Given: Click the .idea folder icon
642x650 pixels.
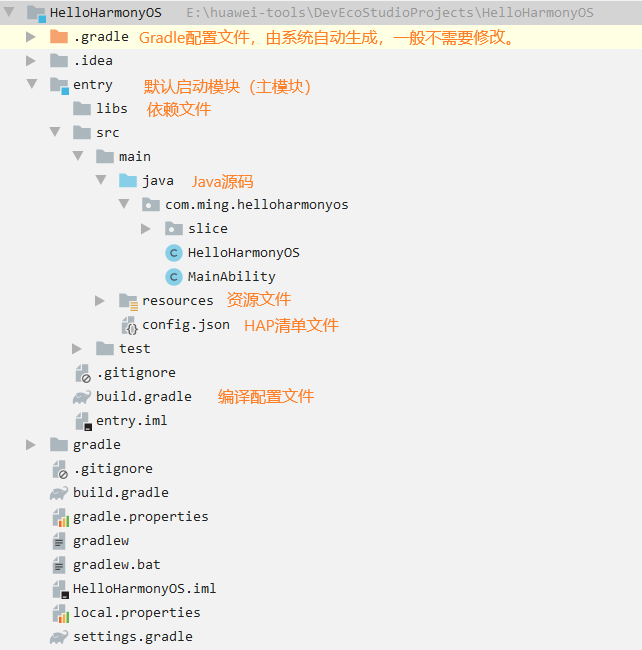Looking at the screenshot, I should [59, 61].
